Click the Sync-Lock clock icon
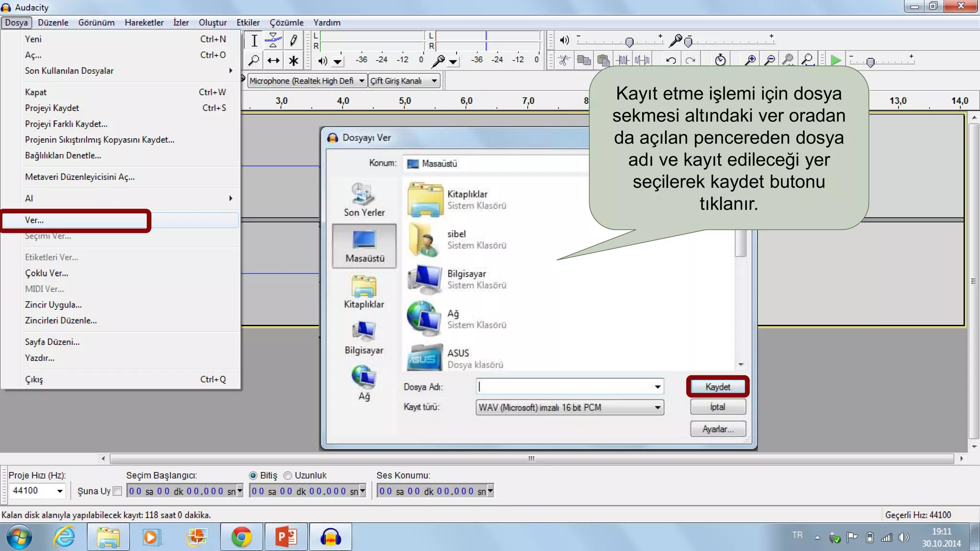The height and width of the screenshot is (551, 980). pos(720,60)
